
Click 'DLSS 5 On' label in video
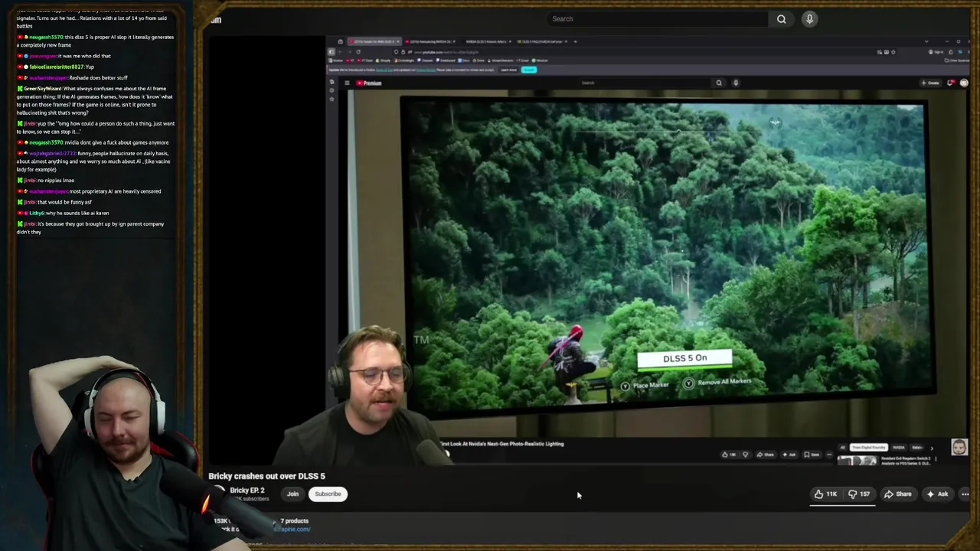[684, 358]
